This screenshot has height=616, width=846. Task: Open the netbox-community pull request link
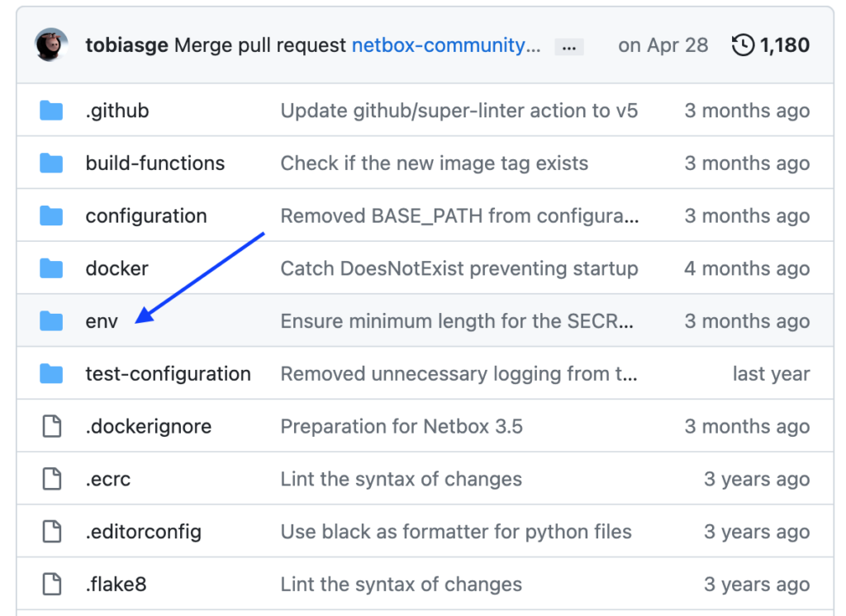coord(446,45)
